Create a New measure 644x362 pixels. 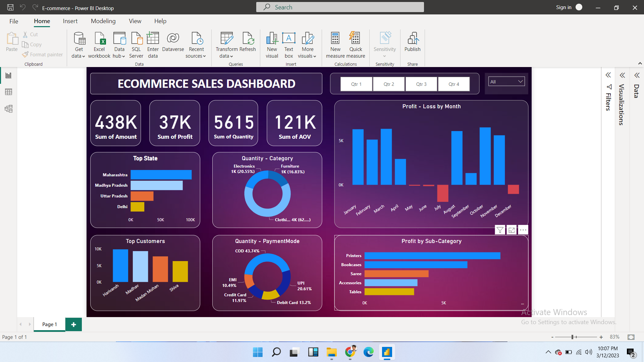pyautogui.click(x=335, y=44)
